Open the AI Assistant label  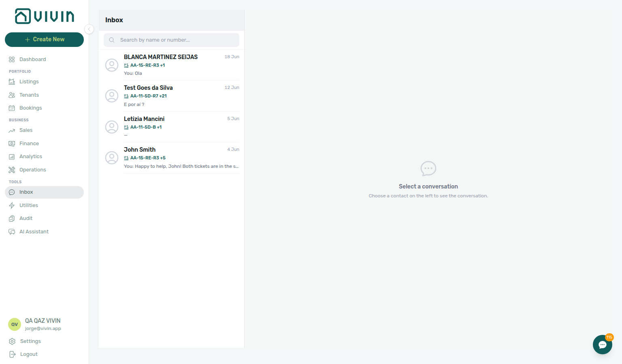(34, 232)
